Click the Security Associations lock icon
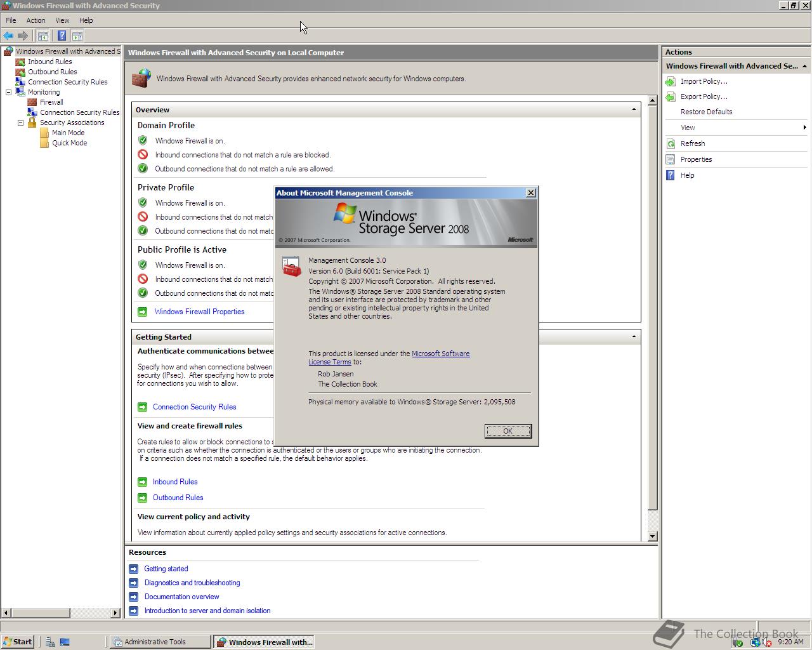This screenshot has width=812, height=650. [x=32, y=123]
